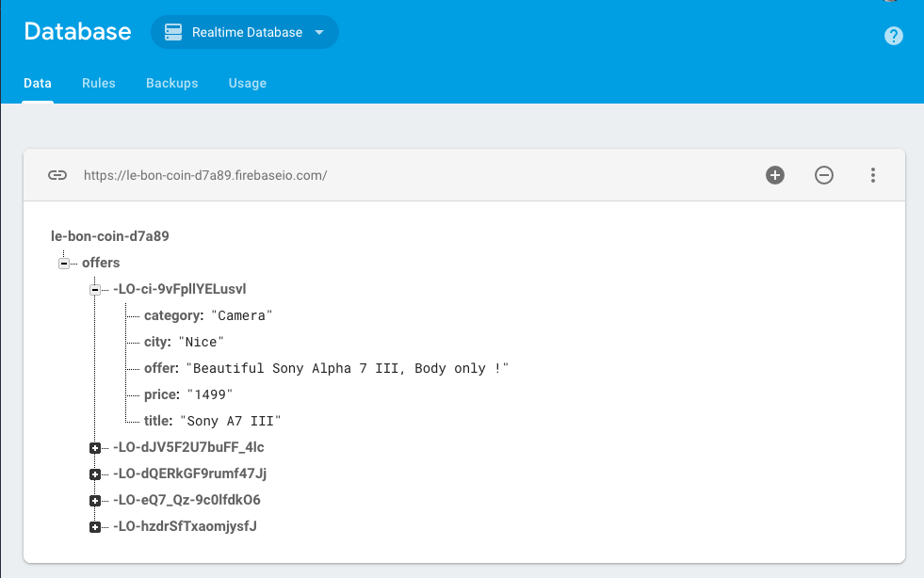Switch to the Backups tab
This screenshot has height=578, width=924.
coord(172,83)
